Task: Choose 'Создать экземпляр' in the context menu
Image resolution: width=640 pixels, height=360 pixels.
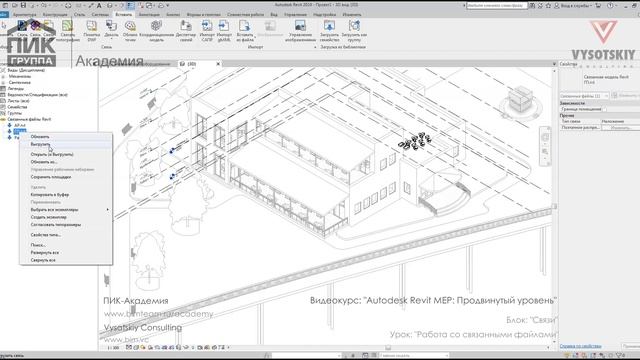Action: point(48,217)
